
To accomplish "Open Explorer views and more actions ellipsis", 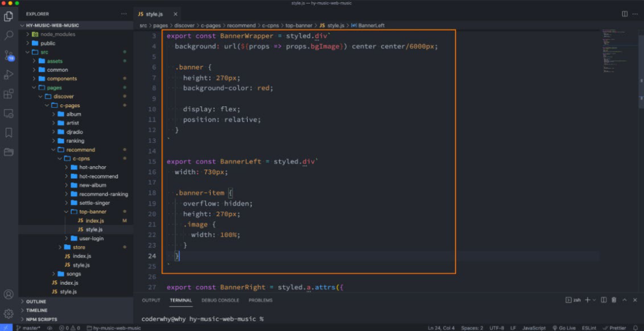I will pos(124,14).
